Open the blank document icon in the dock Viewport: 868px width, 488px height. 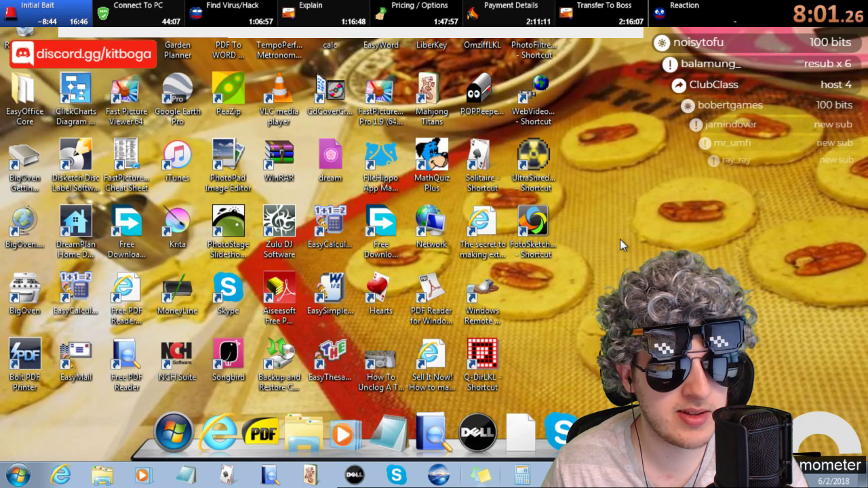[521, 432]
